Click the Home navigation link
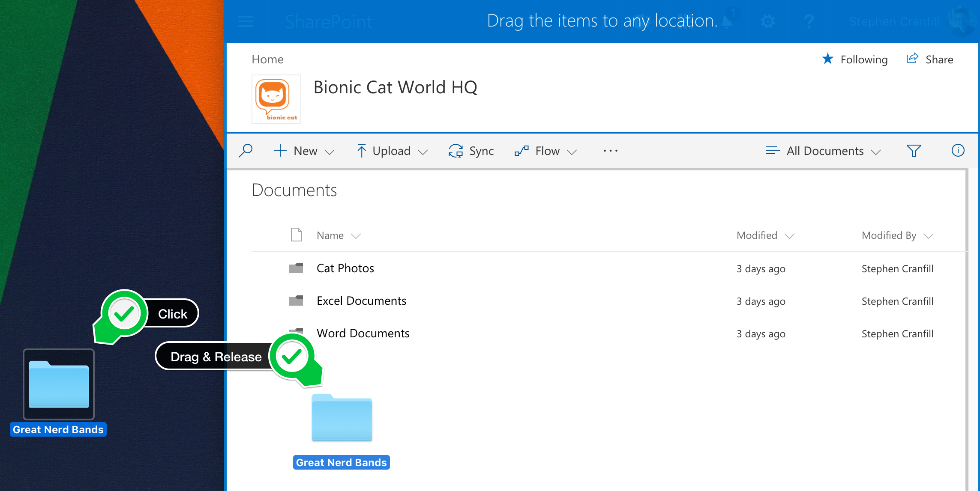 267,59
